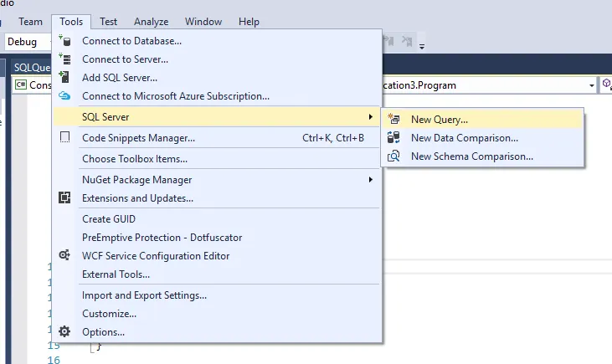
Task: Open the Test menu
Action: coord(108,21)
